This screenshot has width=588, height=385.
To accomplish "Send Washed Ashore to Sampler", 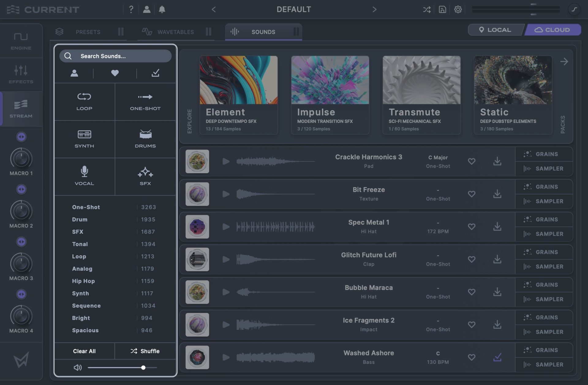I will [544, 364].
